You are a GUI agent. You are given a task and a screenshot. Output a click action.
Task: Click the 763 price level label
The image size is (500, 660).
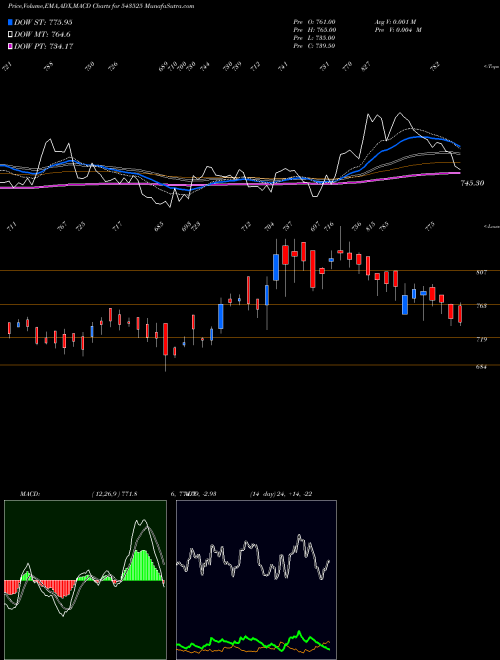(482, 306)
